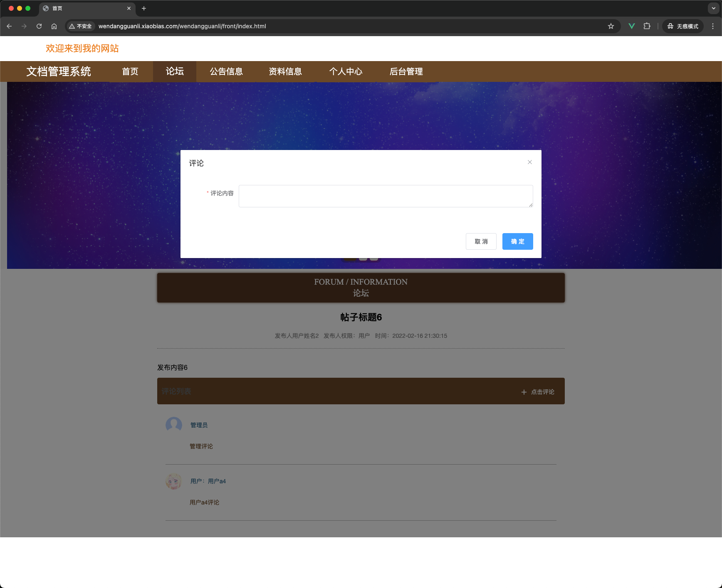Click the browser back arrow

tap(9, 26)
